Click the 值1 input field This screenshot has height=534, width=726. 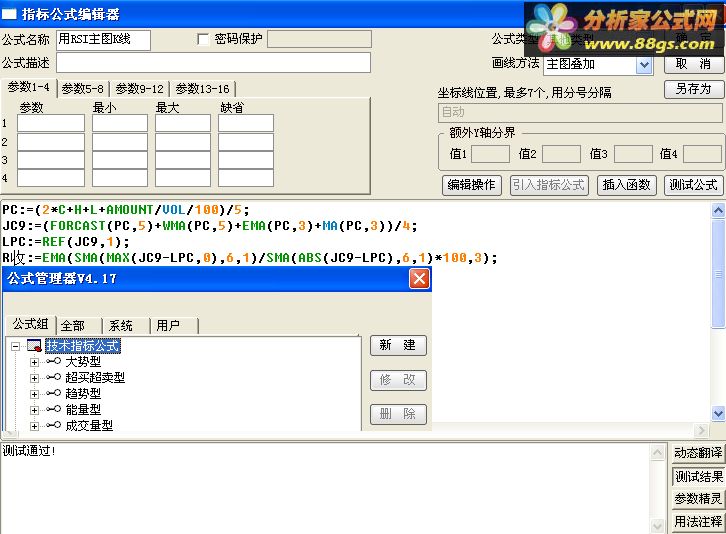click(x=490, y=154)
